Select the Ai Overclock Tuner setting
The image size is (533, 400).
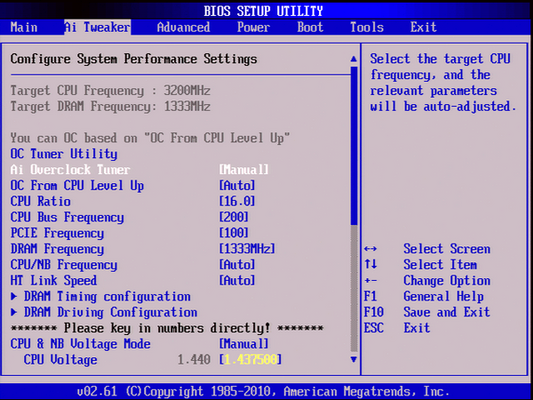tap(70, 170)
